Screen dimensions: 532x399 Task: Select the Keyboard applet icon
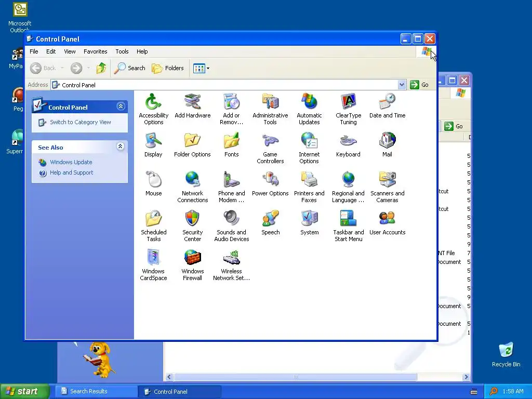click(x=348, y=140)
